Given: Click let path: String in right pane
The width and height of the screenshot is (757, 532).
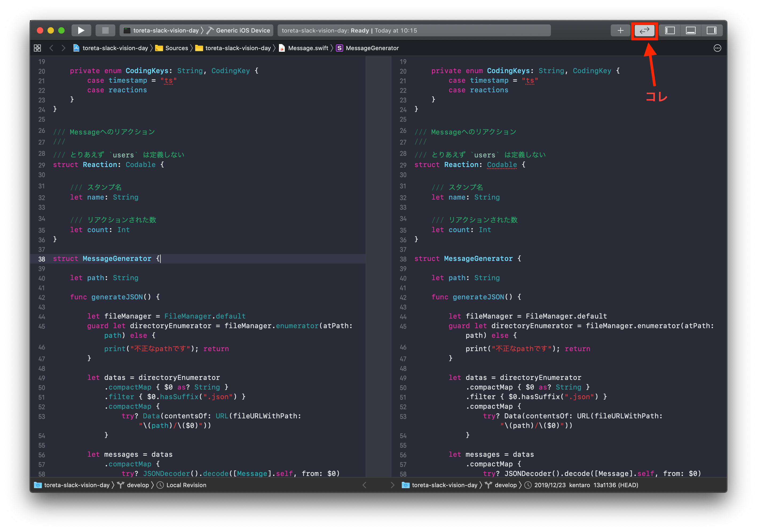Looking at the screenshot, I should coord(466,278).
